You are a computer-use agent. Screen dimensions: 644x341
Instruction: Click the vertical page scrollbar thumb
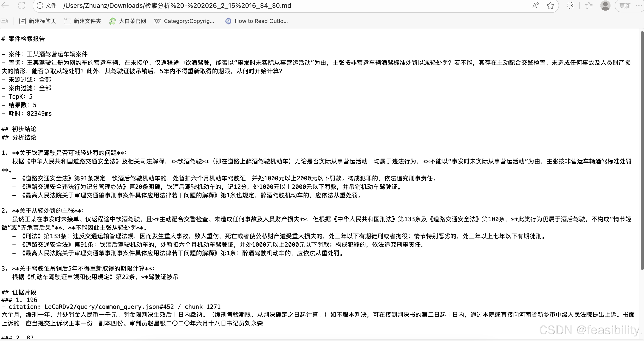click(x=642, y=150)
